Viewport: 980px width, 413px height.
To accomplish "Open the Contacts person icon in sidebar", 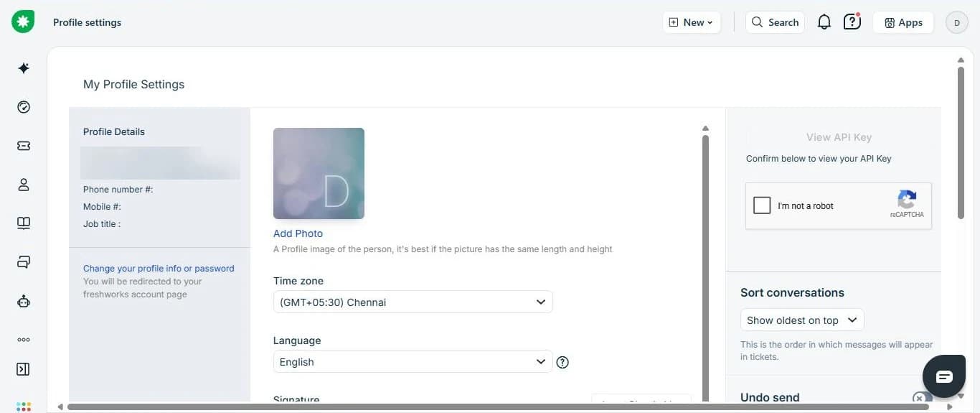I will tap(24, 185).
